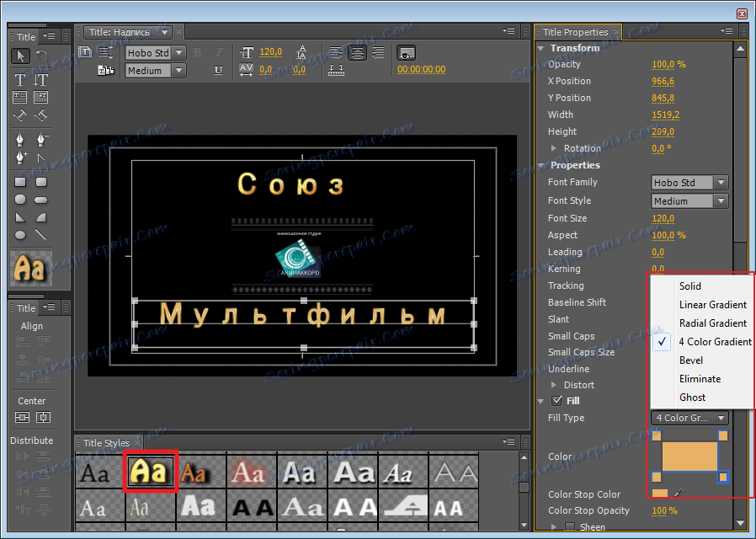Enable the Sheen checkbox
The width and height of the screenshot is (756, 539).
[x=569, y=527]
